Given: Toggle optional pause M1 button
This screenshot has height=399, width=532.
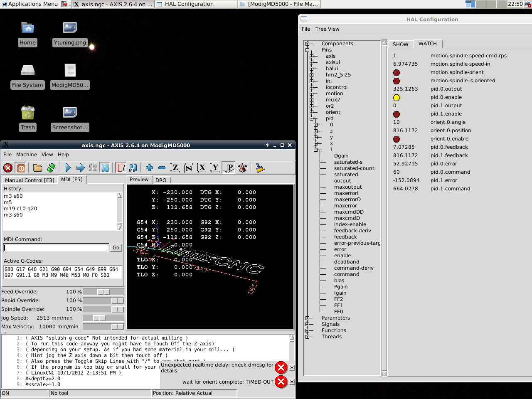Looking at the screenshot, I should point(133,168).
